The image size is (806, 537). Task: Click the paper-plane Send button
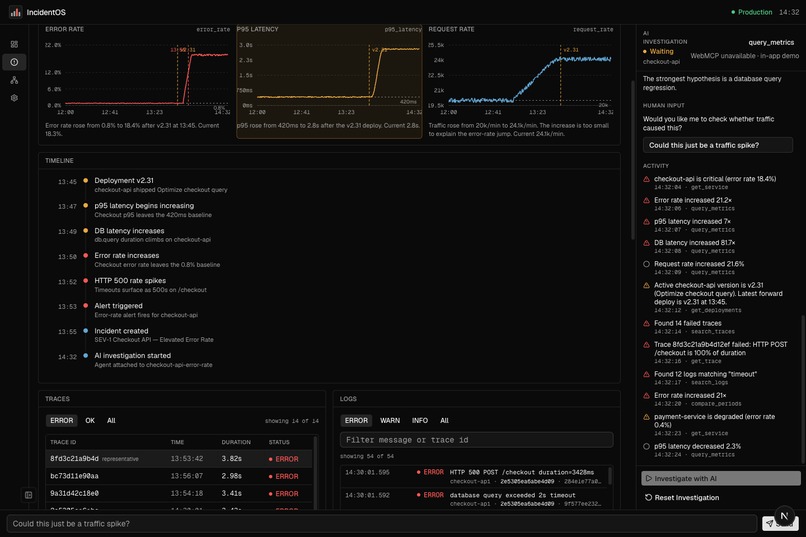coord(780,524)
